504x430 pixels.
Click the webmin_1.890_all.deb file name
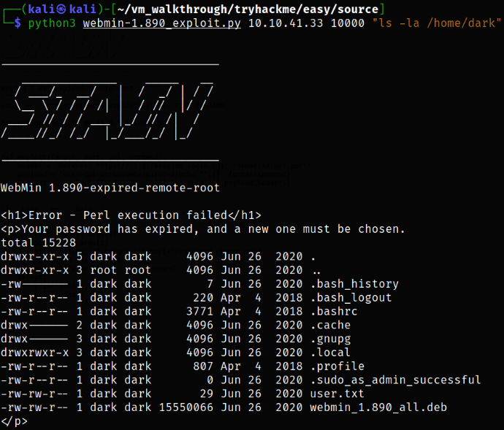378,407
